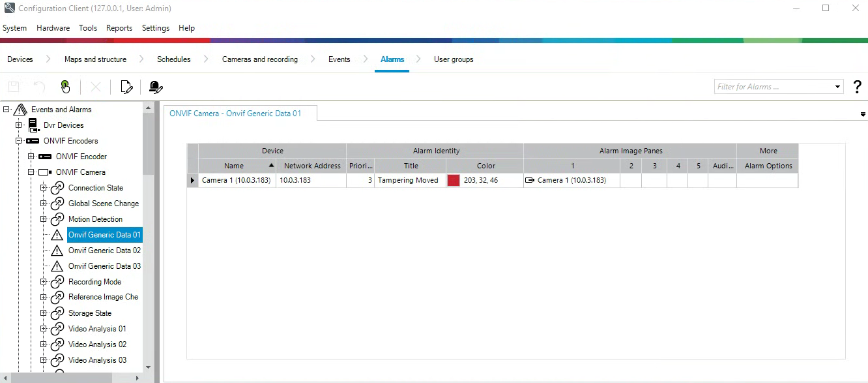Select Onvif Generic Data 03 tree item

[x=104, y=266]
